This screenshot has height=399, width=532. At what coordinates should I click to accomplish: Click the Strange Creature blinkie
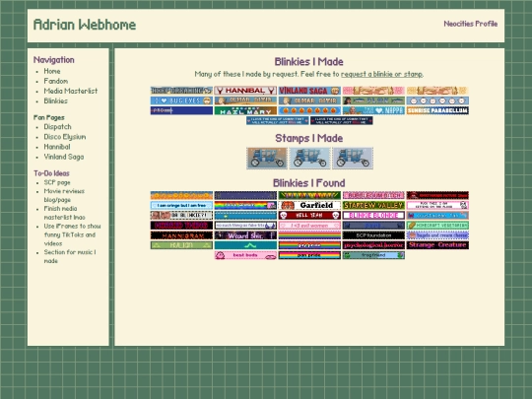[437, 245]
